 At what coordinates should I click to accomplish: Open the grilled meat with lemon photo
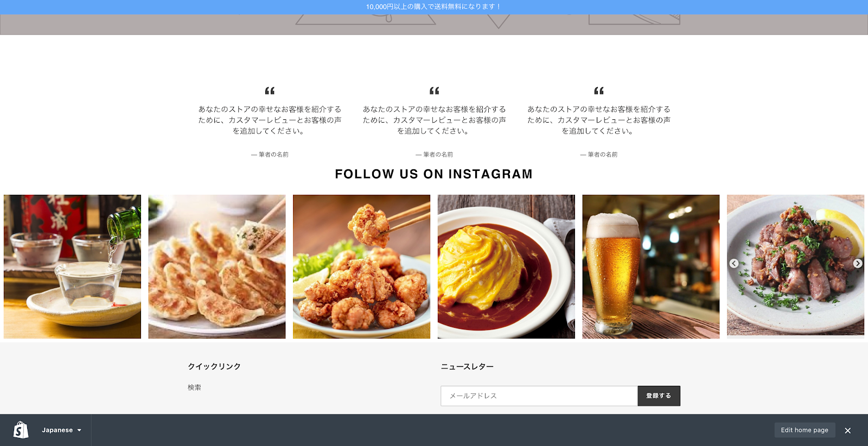pos(795,265)
